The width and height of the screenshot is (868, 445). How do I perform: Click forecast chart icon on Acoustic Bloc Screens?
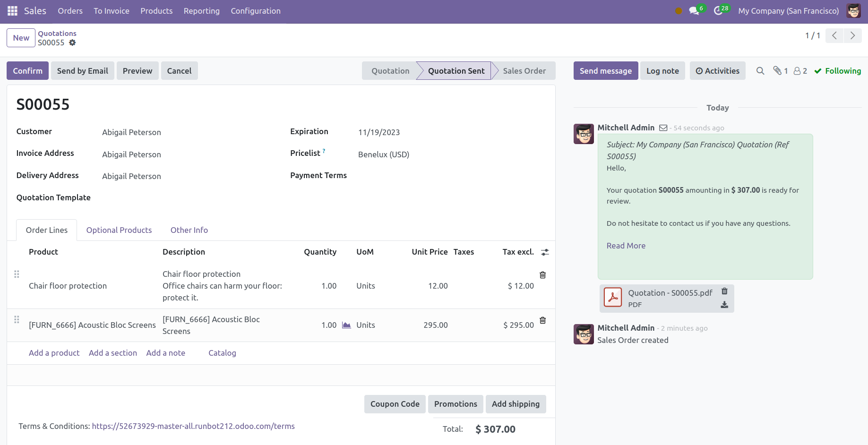pyautogui.click(x=346, y=325)
